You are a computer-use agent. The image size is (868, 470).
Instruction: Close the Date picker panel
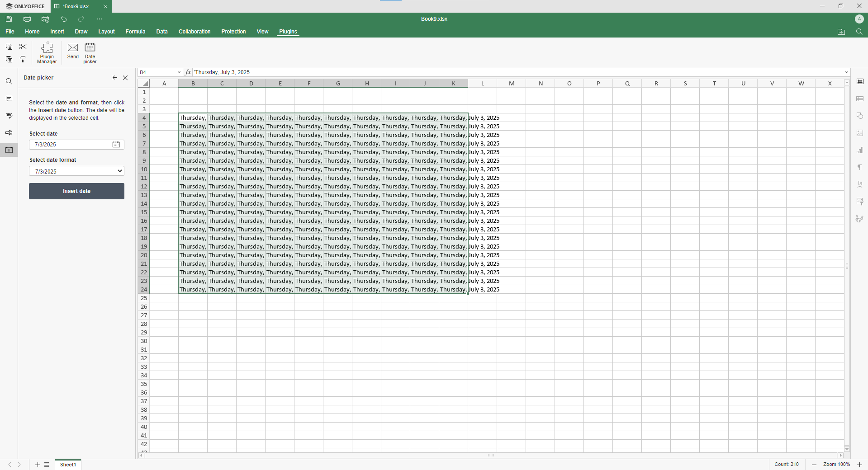tap(125, 78)
